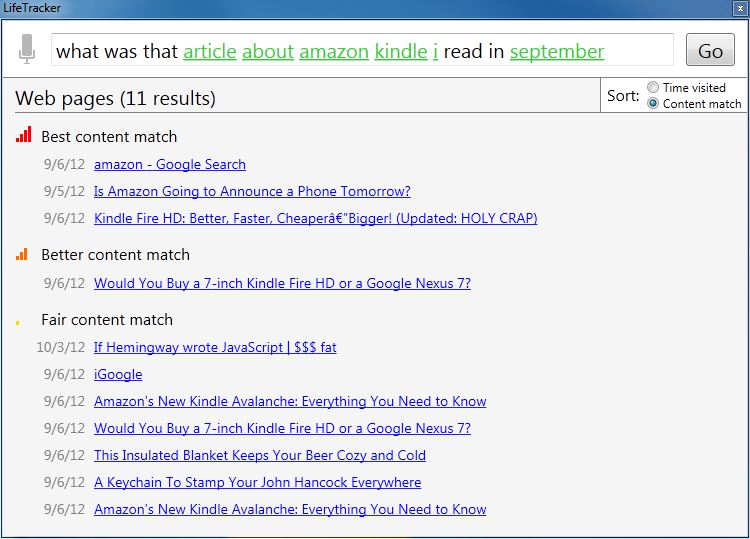Click the highlighted keyword 'september' in query

557,52
